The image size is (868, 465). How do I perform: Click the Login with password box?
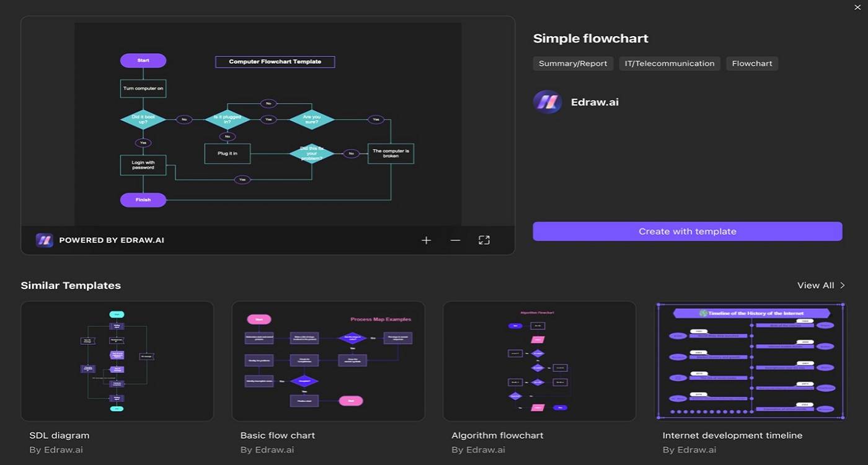[143, 165]
